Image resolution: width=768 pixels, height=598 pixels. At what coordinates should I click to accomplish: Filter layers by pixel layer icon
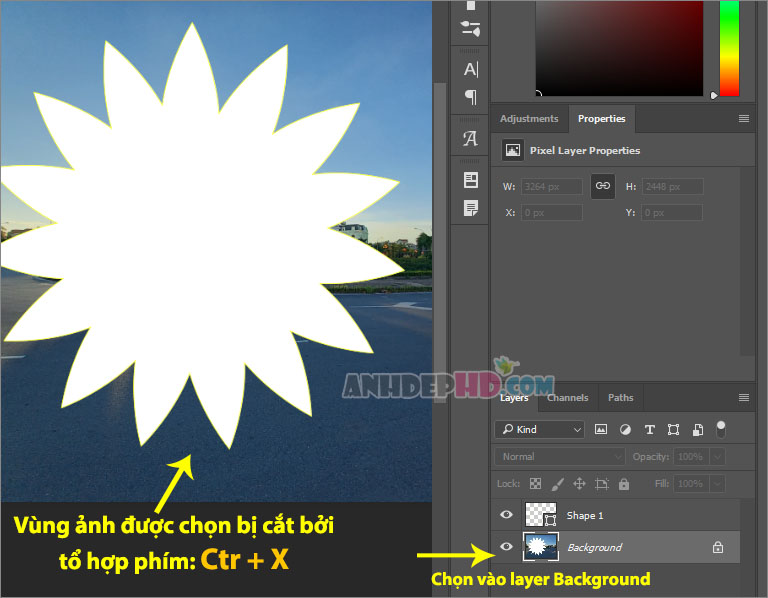point(600,430)
